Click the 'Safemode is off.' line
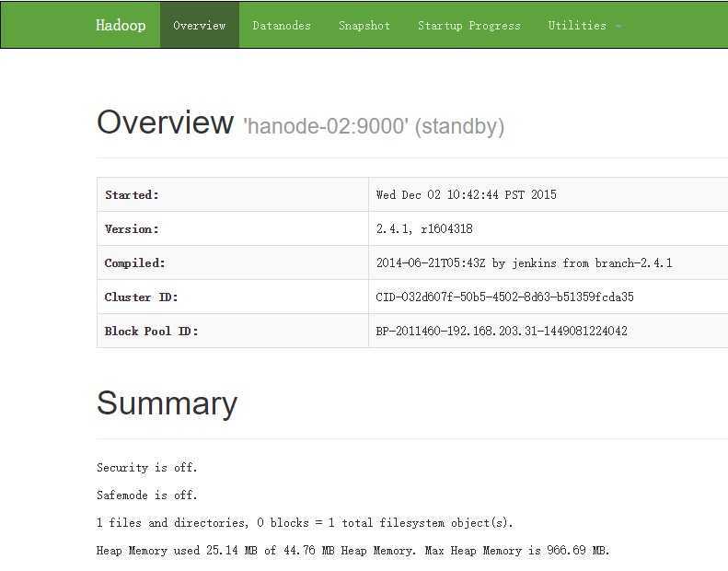 pyautogui.click(x=146, y=495)
